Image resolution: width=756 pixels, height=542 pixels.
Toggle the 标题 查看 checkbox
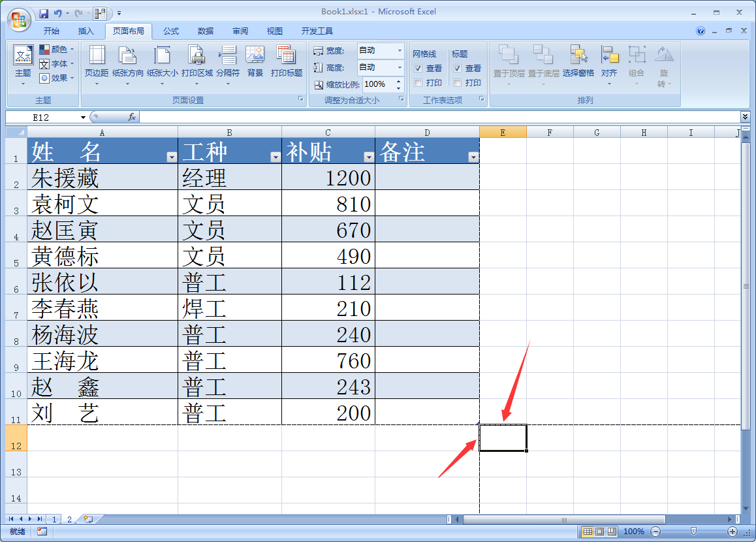point(458,69)
